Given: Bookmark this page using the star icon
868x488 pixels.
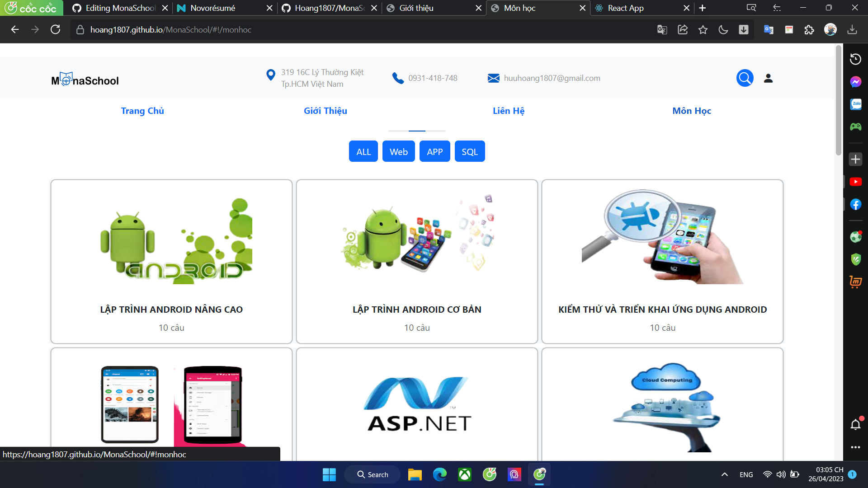Looking at the screenshot, I should pos(703,29).
